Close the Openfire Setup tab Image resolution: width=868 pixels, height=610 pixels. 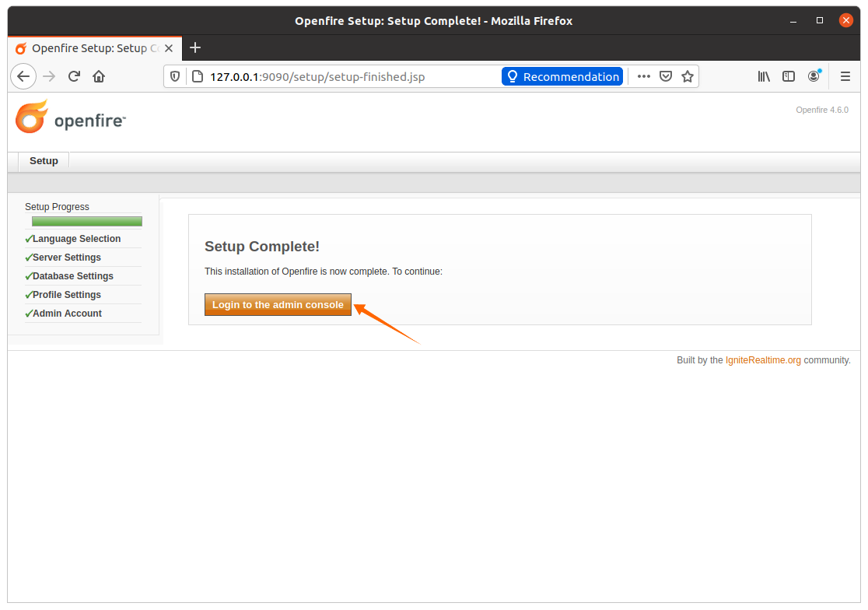pos(169,48)
